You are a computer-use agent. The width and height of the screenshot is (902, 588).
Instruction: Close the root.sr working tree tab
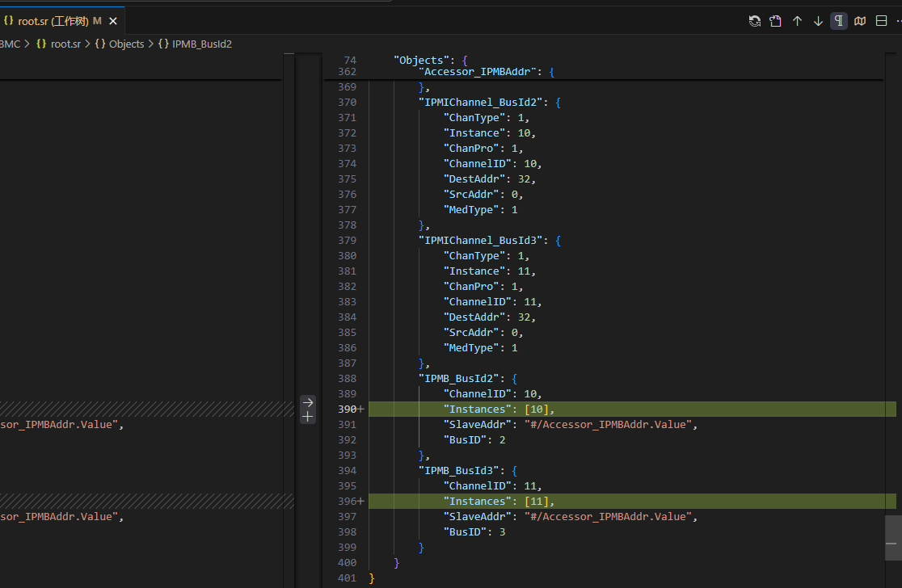pyautogui.click(x=113, y=21)
